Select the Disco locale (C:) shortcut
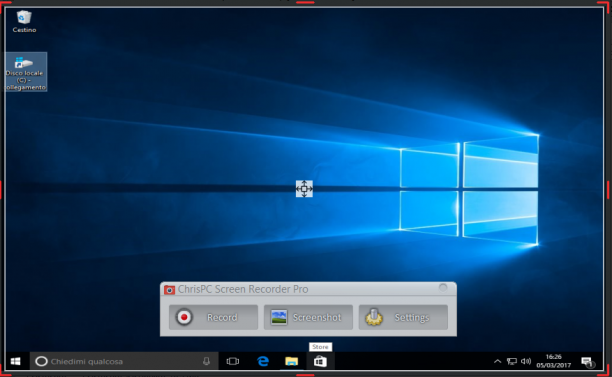 [26, 72]
